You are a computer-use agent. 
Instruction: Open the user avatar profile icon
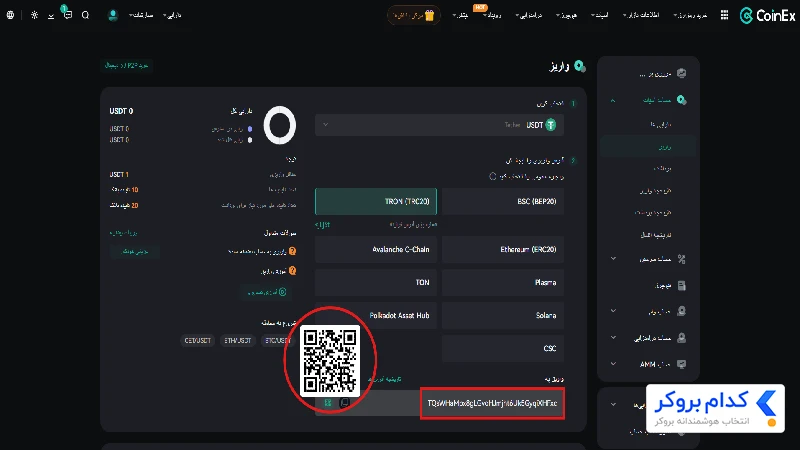[x=113, y=15]
